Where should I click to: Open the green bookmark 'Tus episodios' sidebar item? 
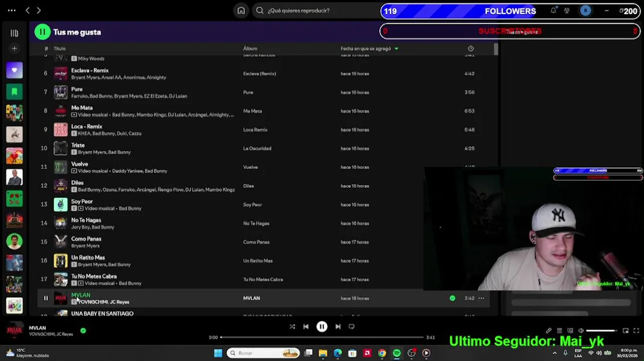[14, 92]
